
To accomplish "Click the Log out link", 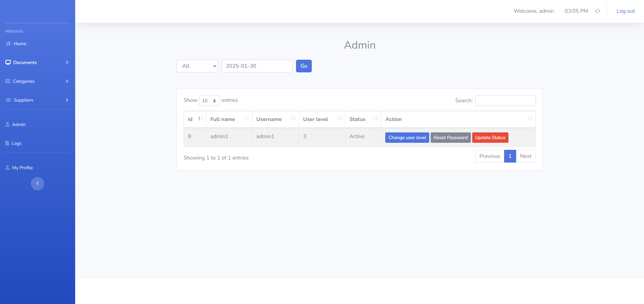I will coord(626,11).
